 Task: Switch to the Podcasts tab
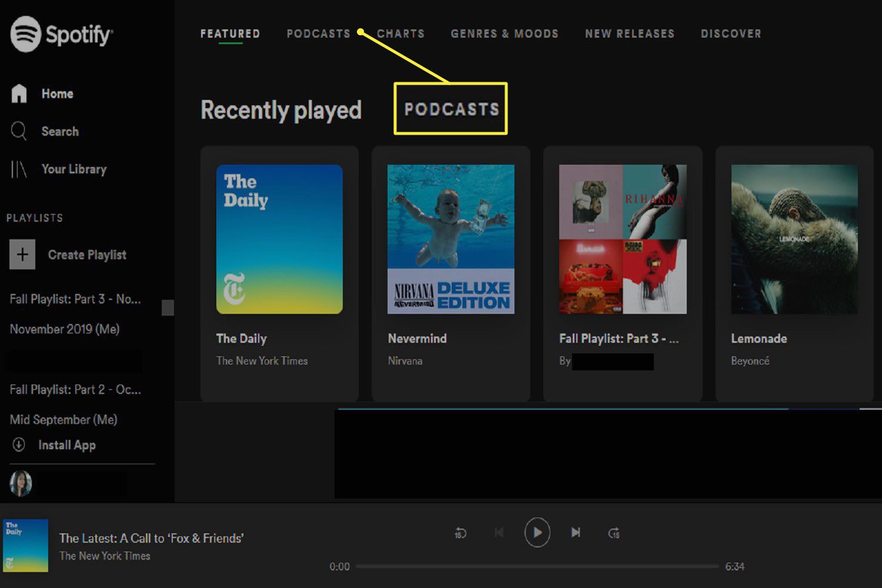[x=318, y=34]
